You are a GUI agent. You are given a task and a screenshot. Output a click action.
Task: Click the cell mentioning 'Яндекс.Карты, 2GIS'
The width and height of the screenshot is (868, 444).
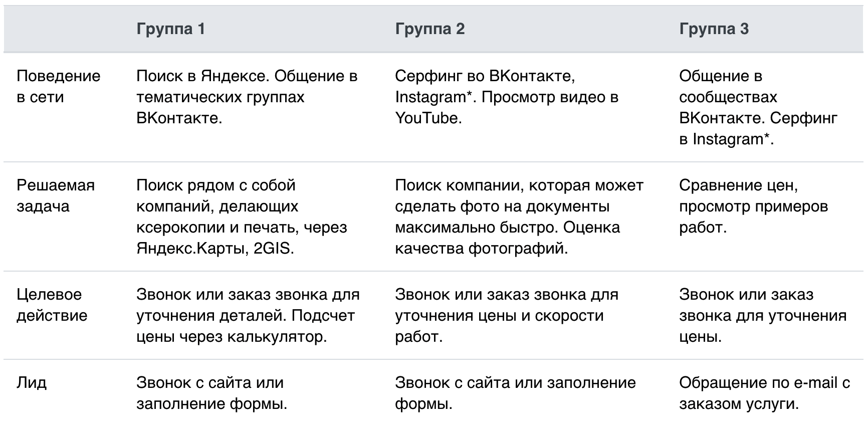242,216
